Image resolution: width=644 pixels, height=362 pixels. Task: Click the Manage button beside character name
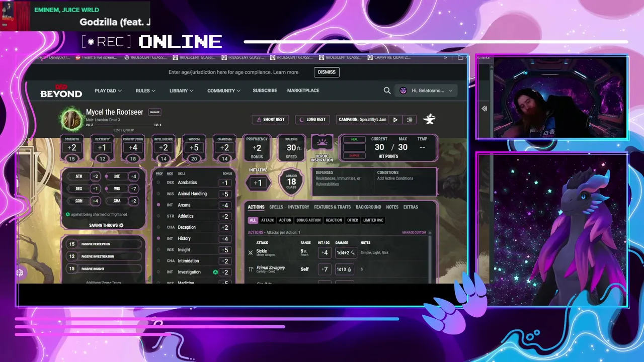click(x=154, y=112)
